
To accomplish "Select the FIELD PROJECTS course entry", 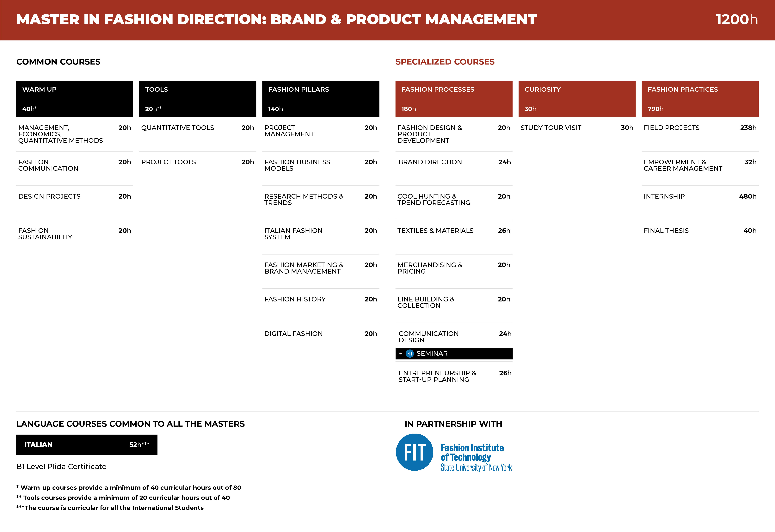I will coord(700,128).
